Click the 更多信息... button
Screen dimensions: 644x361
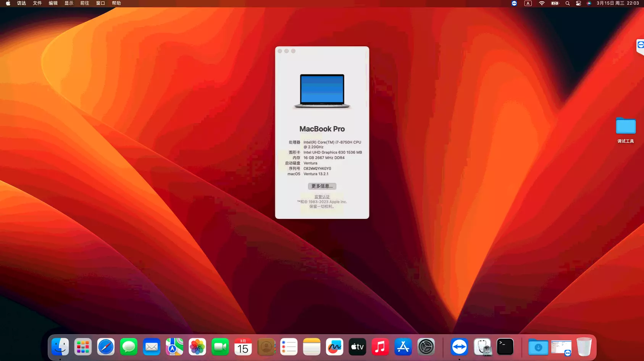tap(322, 186)
